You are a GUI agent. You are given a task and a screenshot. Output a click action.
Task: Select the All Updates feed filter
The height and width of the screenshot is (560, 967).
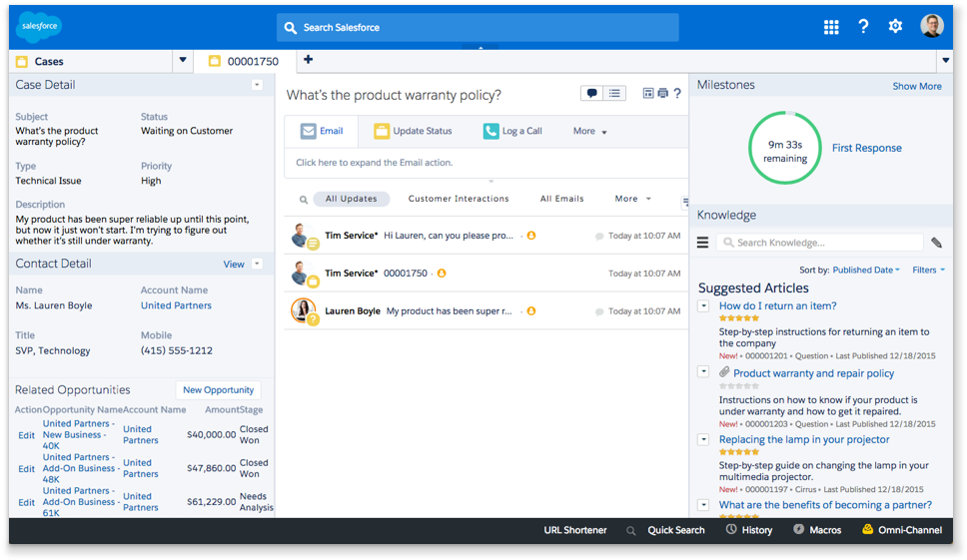[x=351, y=199]
